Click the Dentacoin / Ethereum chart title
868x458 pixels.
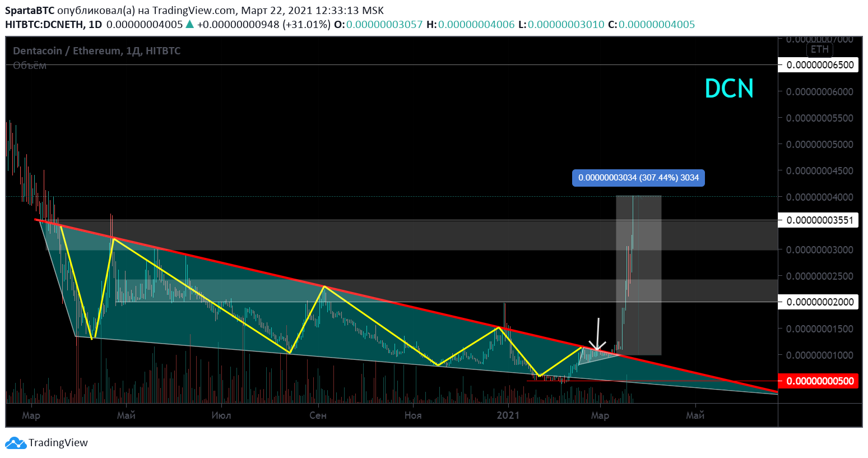96,51
